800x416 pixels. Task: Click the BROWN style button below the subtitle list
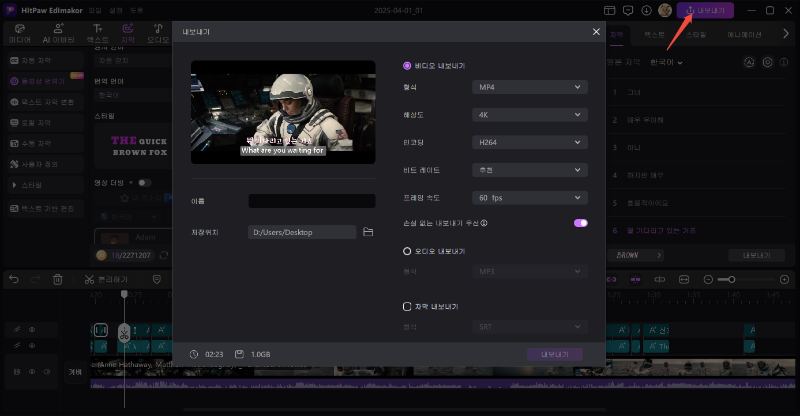pyautogui.click(x=634, y=255)
